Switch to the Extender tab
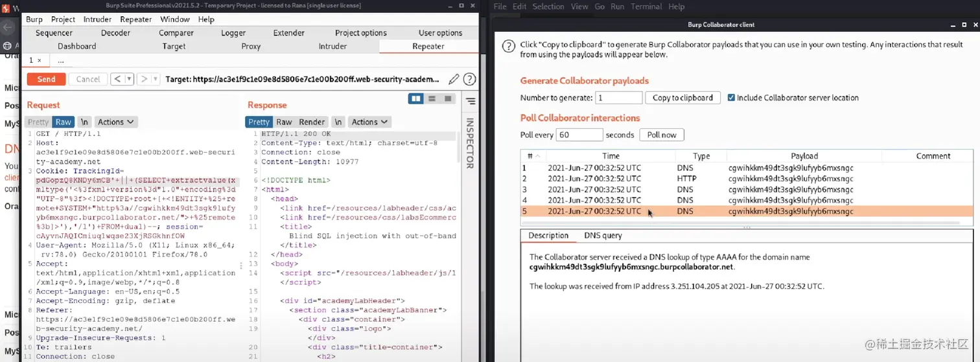The height and width of the screenshot is (362, 980). pos(289,33)
